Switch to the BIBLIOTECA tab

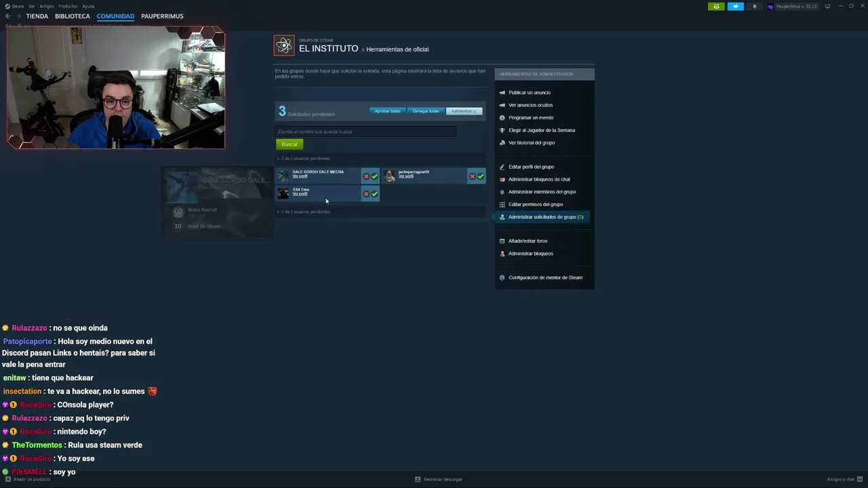(x=73, y=16)
